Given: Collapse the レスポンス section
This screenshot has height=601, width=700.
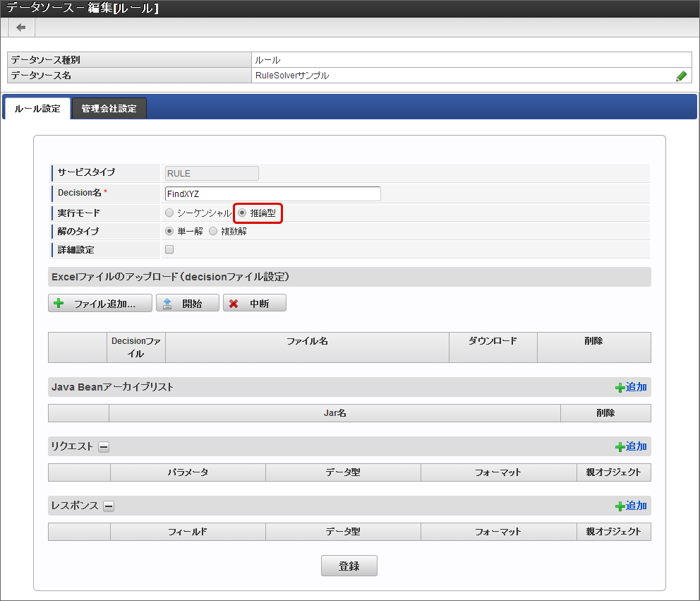Looking at the screenshot, I should [109, 506].
